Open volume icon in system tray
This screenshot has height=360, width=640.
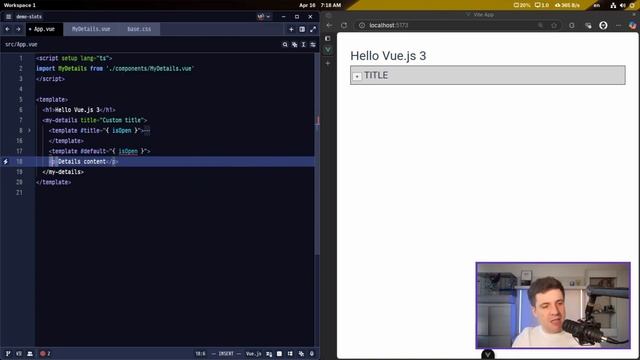[x=622, y=5]
